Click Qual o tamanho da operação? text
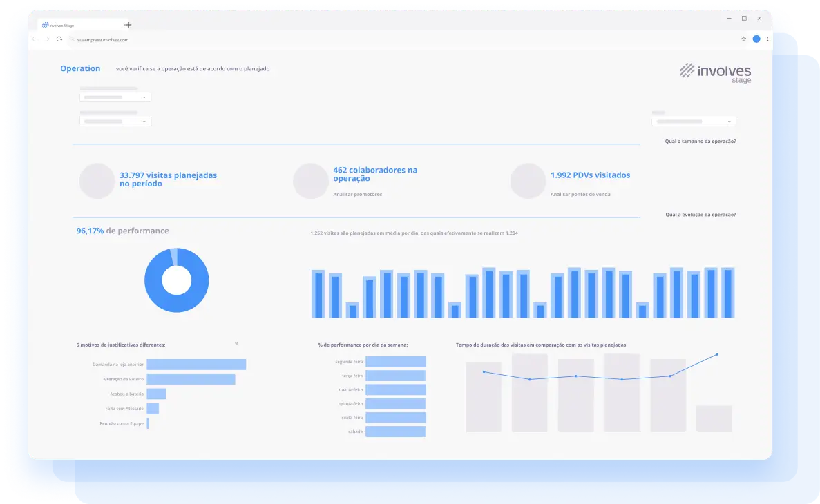The image size is (820, 504). (x=700, y=141)
